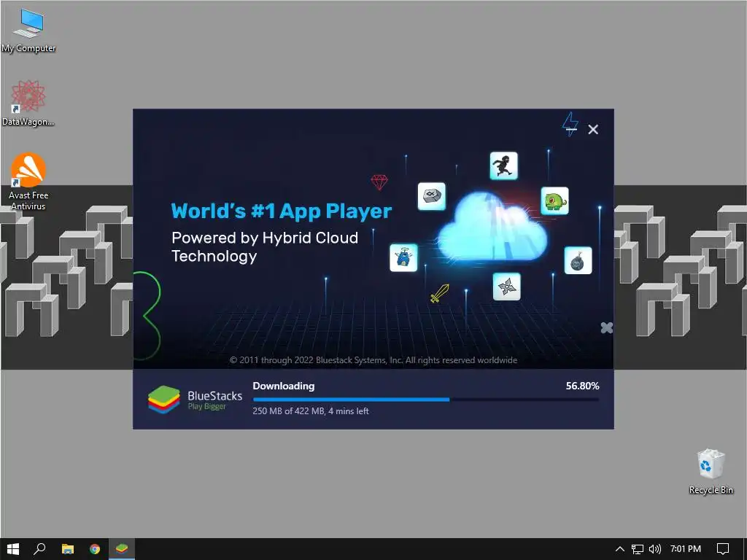Close the BlueStacks installer window
The image size is (747, 560).
pos(593,130)
